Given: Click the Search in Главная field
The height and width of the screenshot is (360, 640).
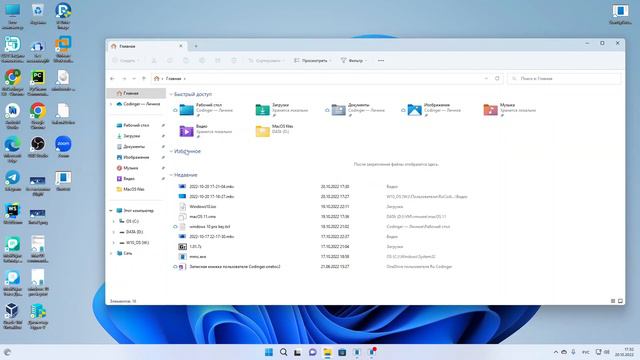Looking at the screenshot, I should [x=565, y=78].
